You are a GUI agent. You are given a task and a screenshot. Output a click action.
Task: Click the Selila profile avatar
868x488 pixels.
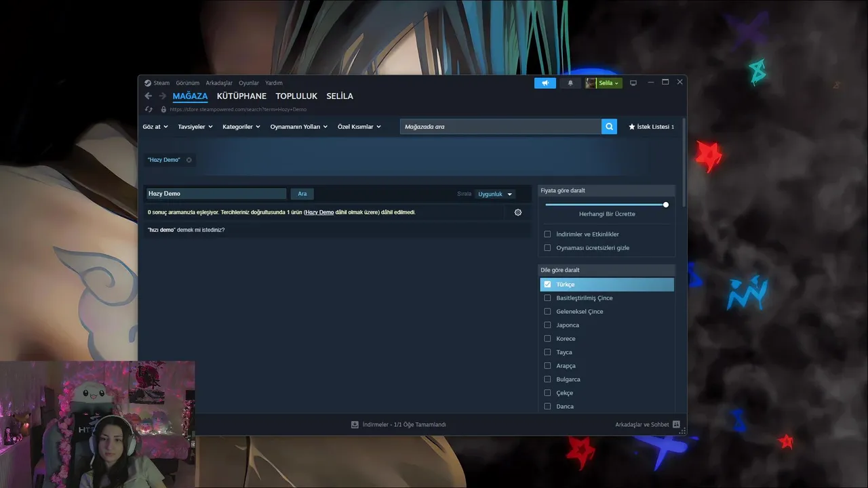pos(591,83)
